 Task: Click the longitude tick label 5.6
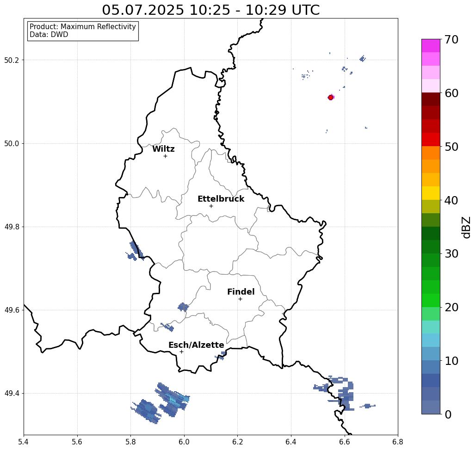pyautogui.click(x=77, y=442)
